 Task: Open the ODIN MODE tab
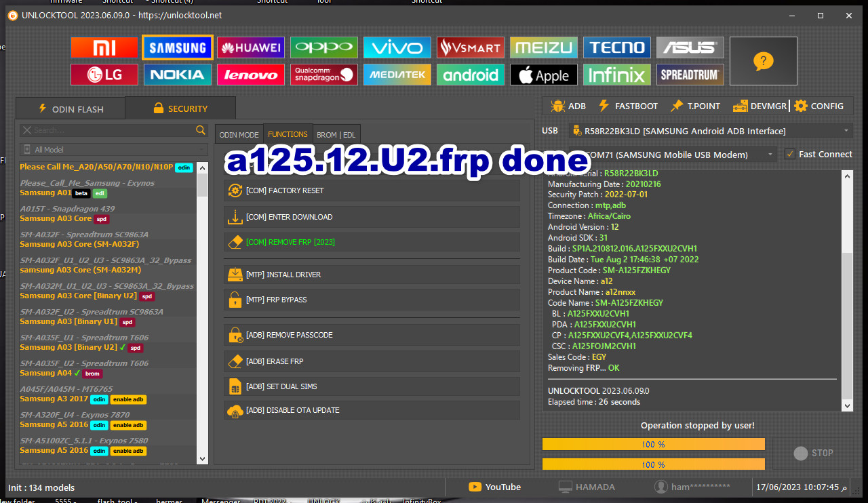click(239, 135)
